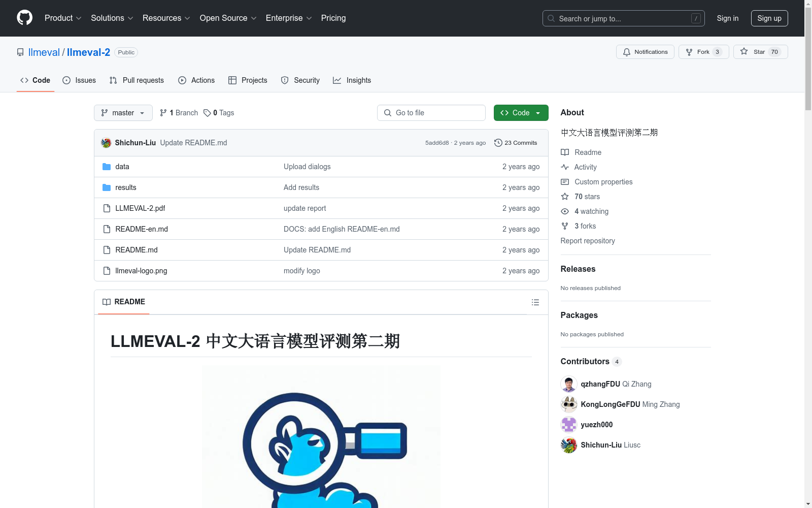812x508 pixels.
Task: Open Shichun-Liu avatar in commit header
Action: coord(106,143)
